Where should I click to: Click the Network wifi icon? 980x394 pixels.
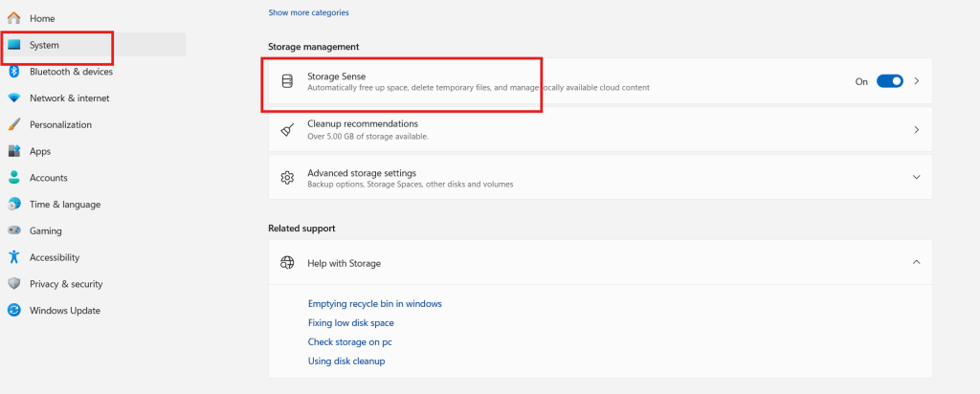tap(13, 98)
